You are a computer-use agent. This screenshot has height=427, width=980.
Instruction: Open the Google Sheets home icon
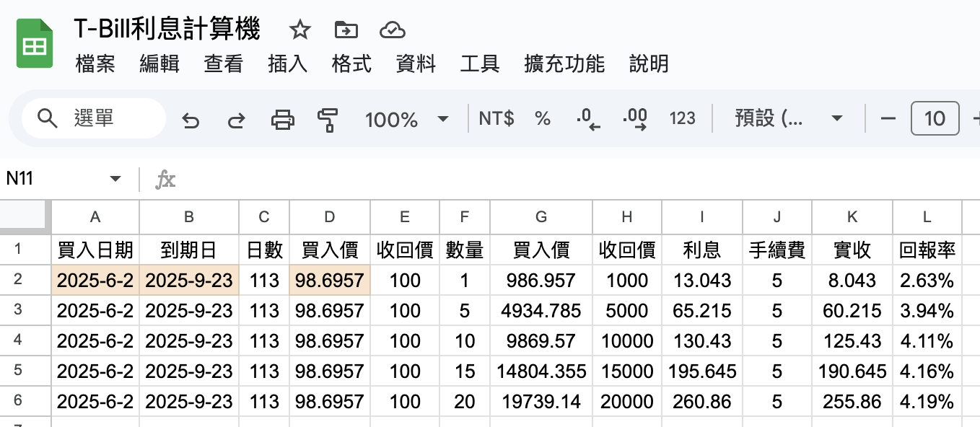(35, 45)
